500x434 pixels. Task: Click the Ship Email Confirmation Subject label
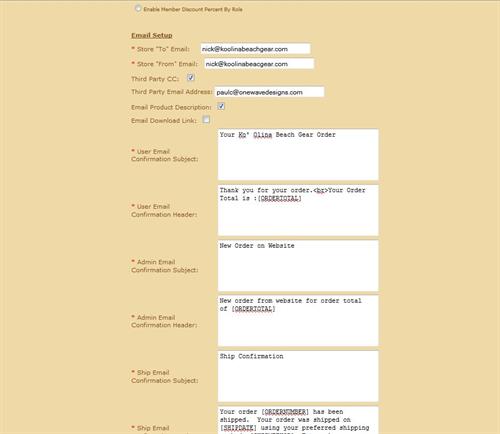point(165,377)
